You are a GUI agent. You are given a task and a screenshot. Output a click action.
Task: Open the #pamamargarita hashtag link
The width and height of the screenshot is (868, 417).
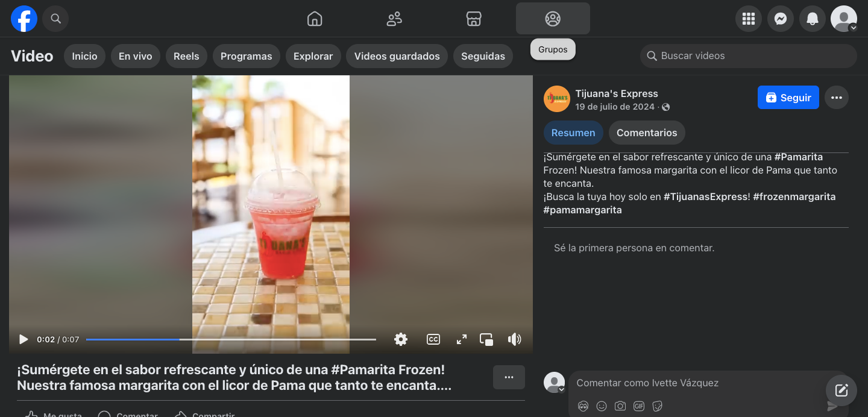tap(582, 210)
